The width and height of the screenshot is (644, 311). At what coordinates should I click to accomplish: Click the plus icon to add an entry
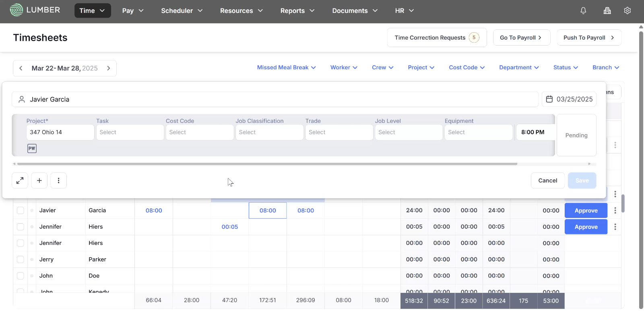pyautogui.click(x=39, y=180)
